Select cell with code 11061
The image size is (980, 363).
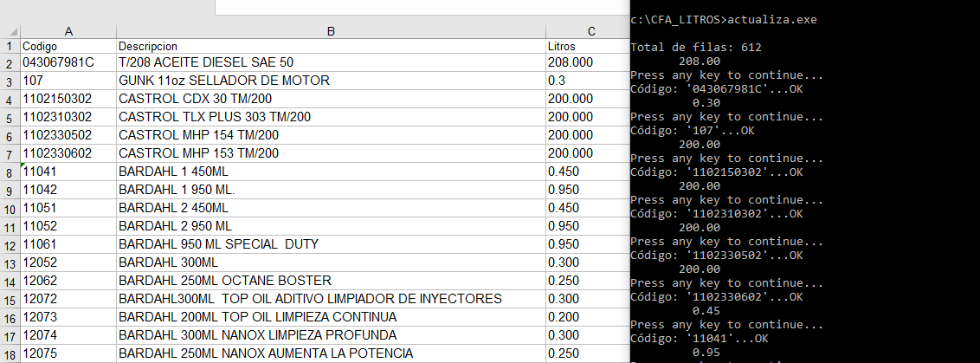point(68,244)
